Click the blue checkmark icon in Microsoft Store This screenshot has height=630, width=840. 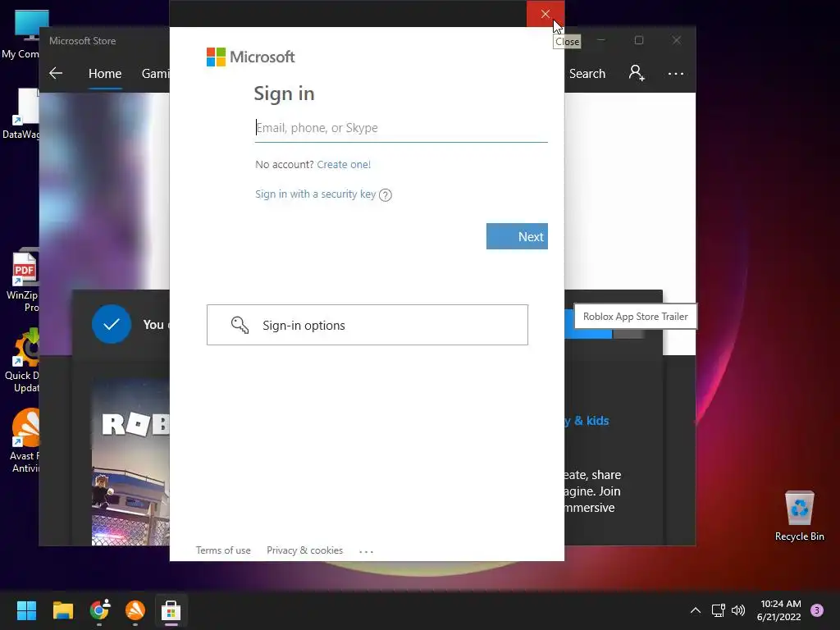(112, 324)
